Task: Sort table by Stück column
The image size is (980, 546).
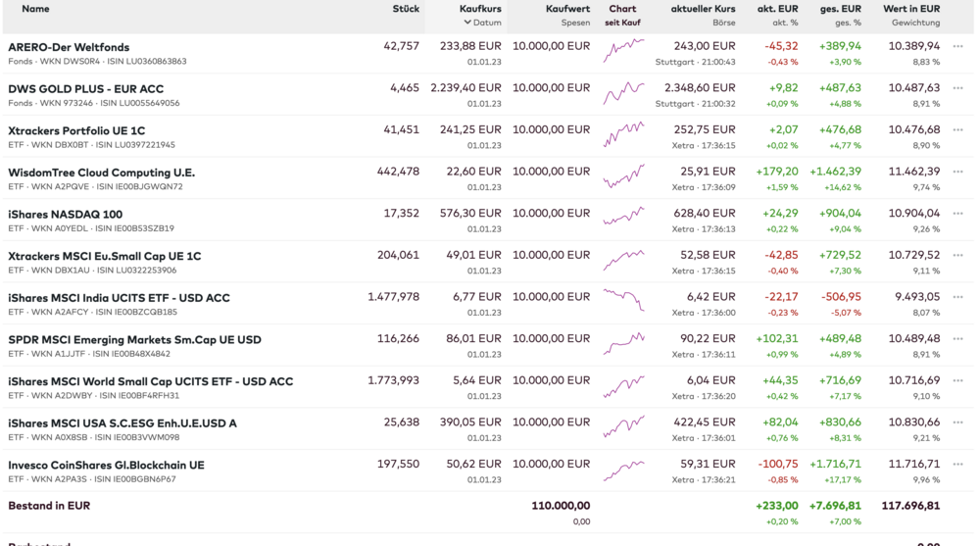Action: tap(406, 9)
